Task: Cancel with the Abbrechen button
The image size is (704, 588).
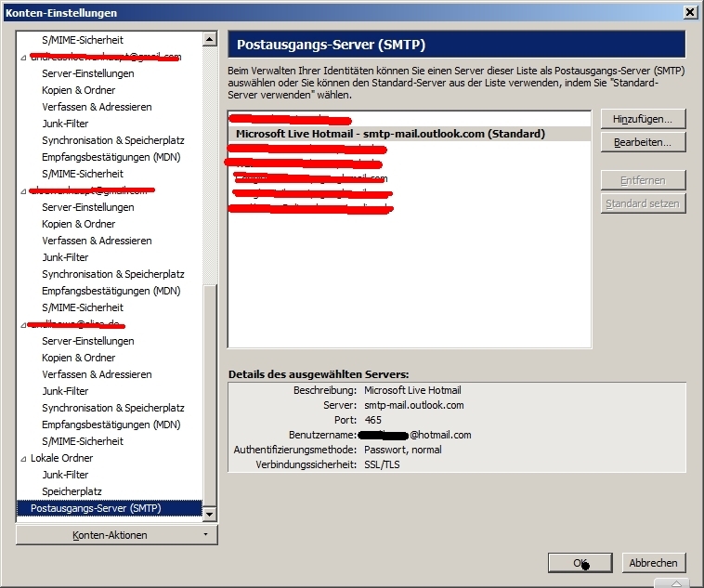Action: pos(654,563)
